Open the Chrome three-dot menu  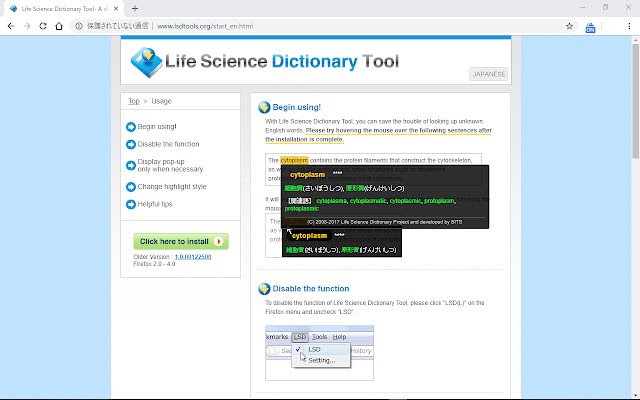pyautogui.click(x=629, y=26)
